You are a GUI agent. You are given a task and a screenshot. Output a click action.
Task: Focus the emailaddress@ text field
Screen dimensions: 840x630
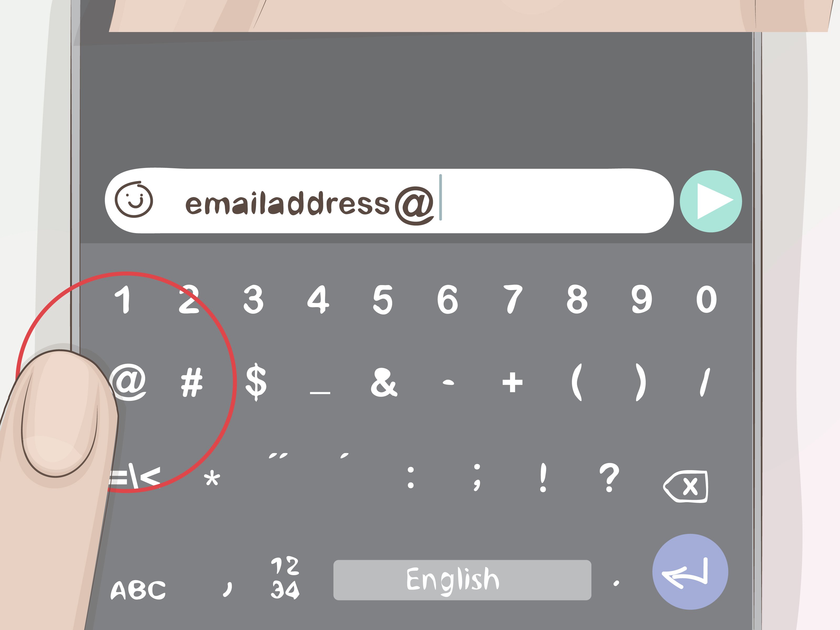pyautogui.click(x=389, y=201)
